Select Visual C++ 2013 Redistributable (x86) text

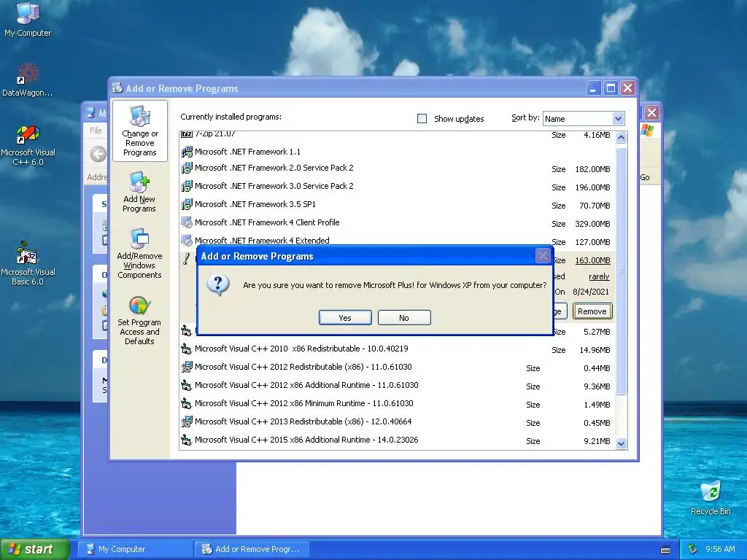pyautogui.click(x=303, y=421)
